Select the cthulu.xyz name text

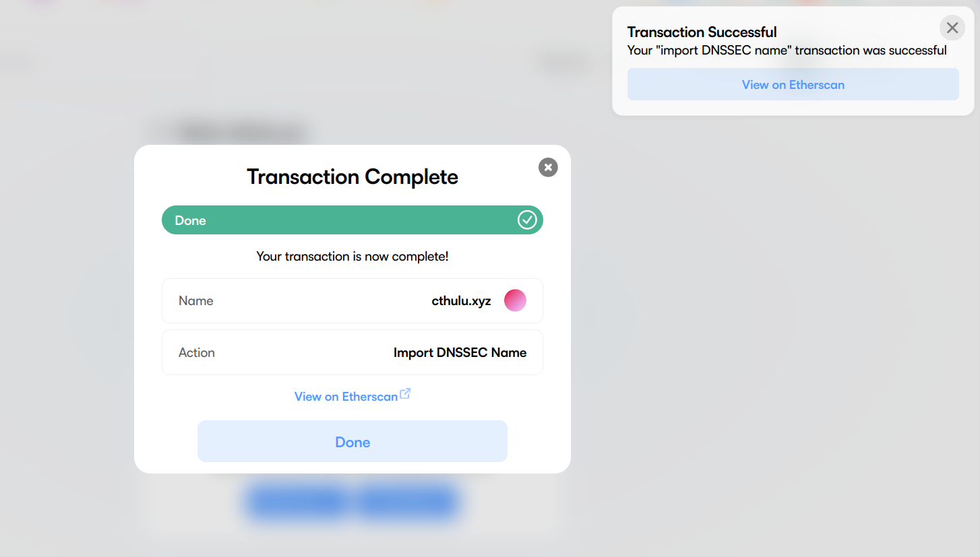461,301
